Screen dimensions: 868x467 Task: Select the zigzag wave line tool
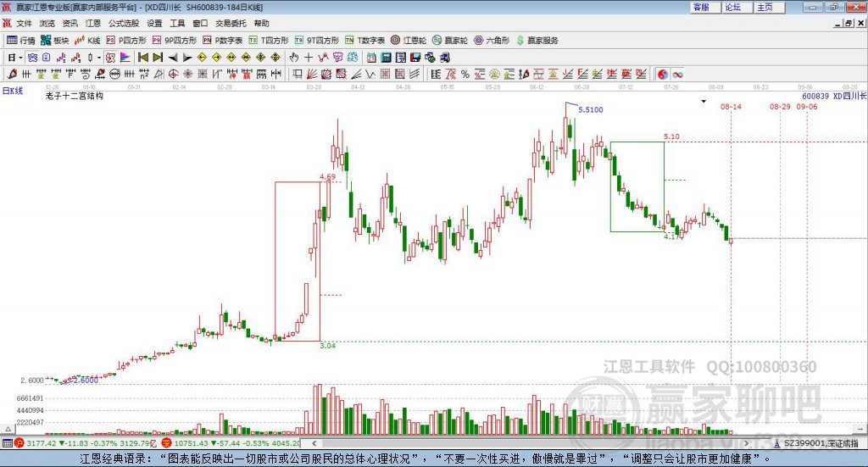pyautogui.click(x=370, y=74)
